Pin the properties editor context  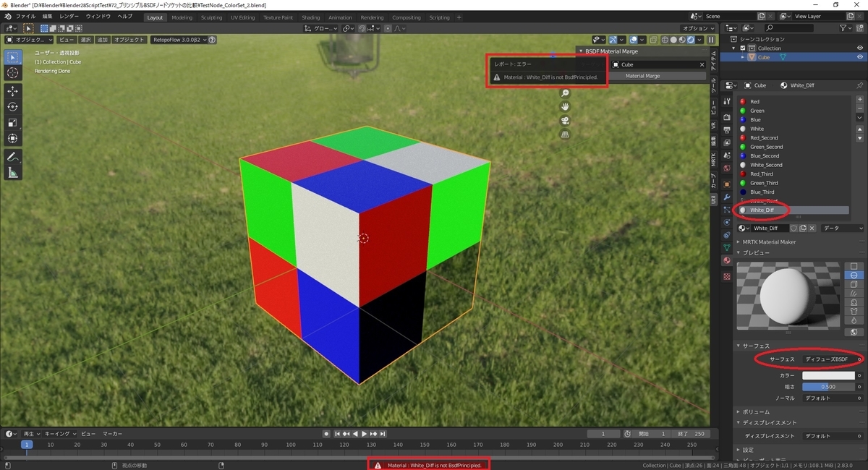(859, 85)
